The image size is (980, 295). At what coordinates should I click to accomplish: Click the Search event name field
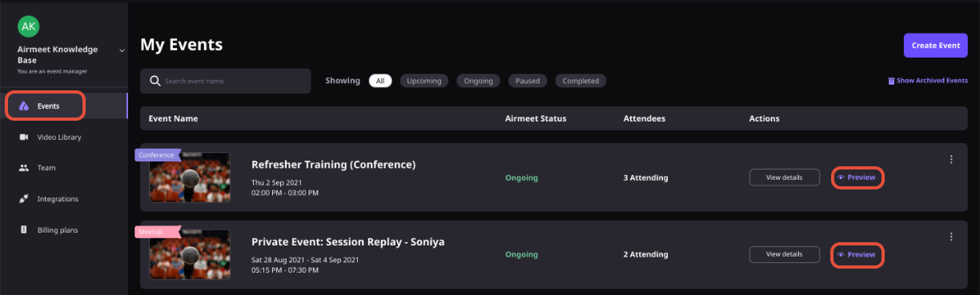(x=226, y=81)
